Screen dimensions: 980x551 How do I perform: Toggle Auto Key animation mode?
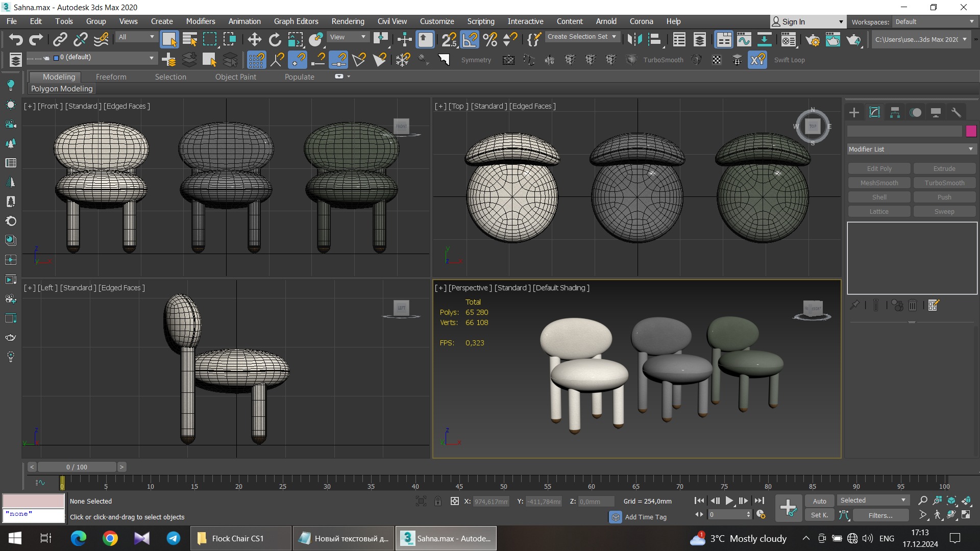coord(820,501)
